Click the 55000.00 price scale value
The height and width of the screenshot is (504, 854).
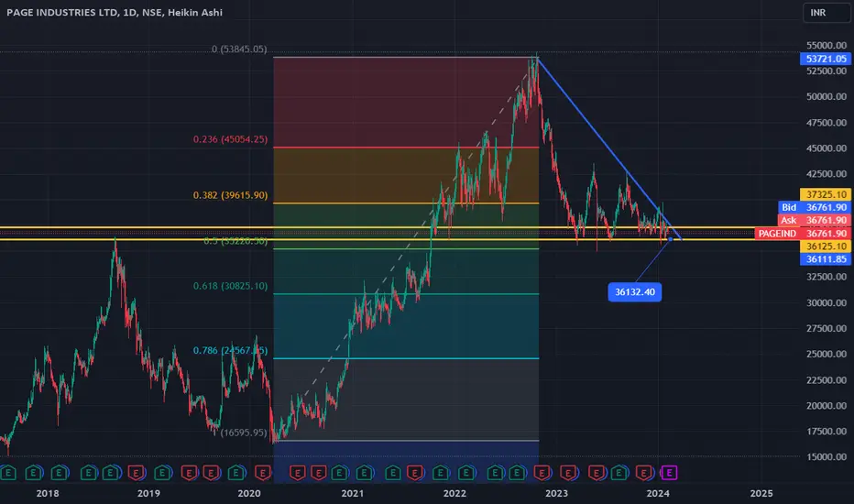click(827, 45)
